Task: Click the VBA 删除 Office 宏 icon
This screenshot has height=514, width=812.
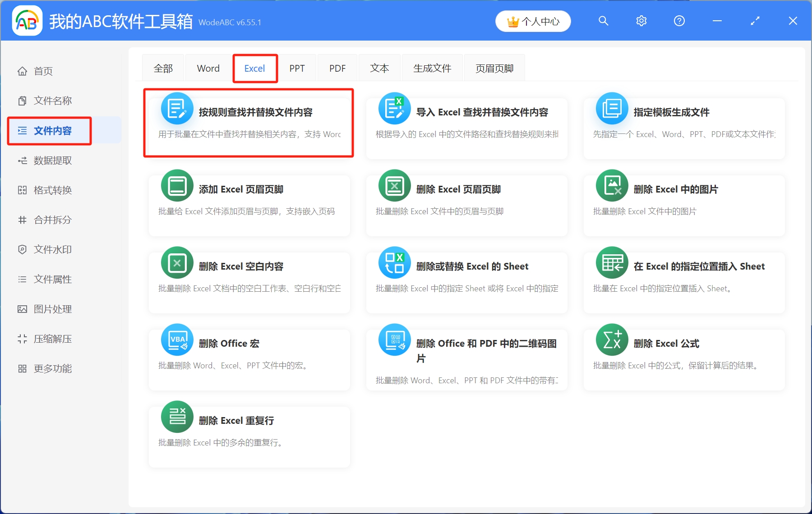Action: point(177,340)
